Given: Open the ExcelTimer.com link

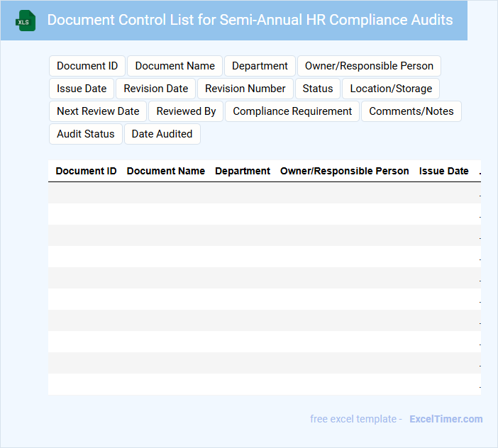Looking at the screenshot, I should (446, 419).
